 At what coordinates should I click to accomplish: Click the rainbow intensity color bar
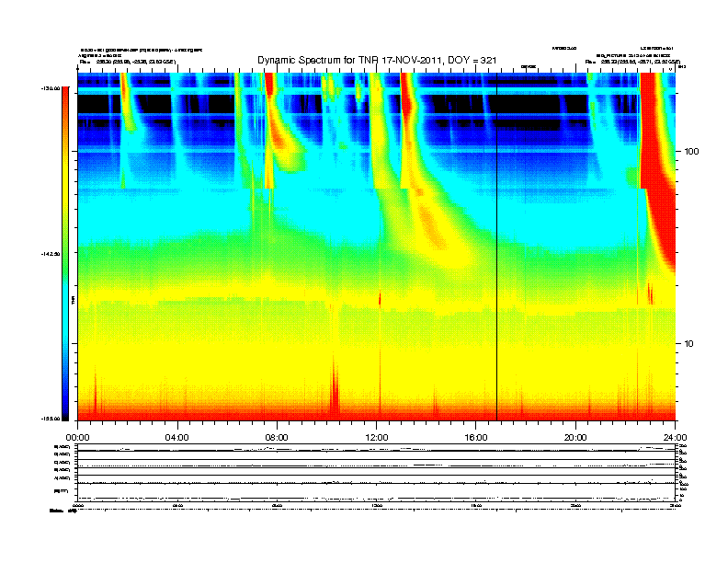65,254
